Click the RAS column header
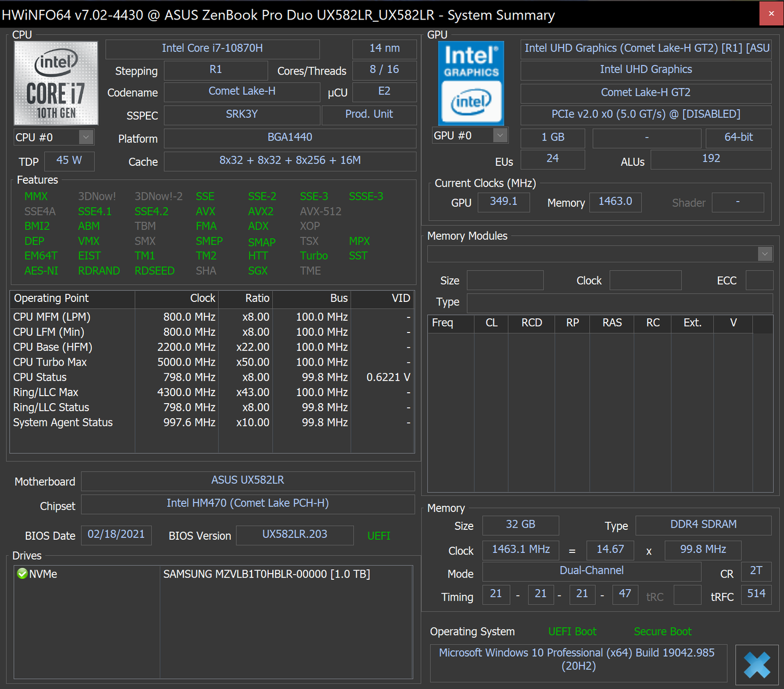784x689 pixels. click(612, 323)
